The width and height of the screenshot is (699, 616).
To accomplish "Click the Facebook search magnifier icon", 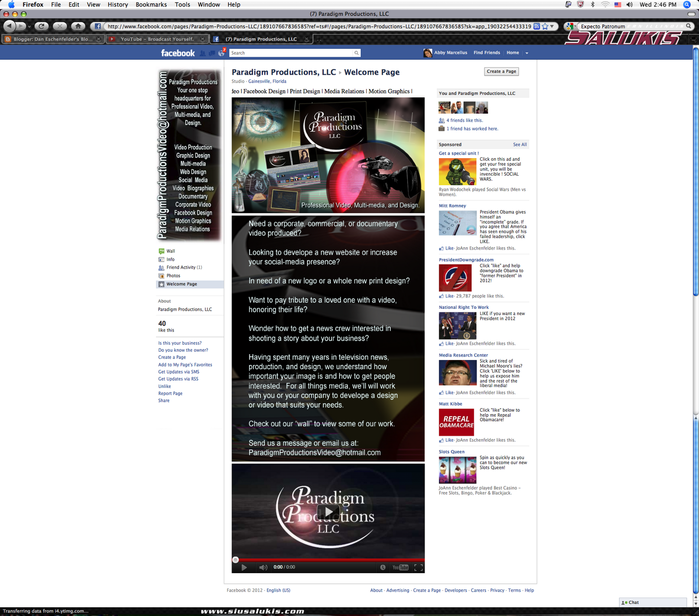I will point(356,53).
